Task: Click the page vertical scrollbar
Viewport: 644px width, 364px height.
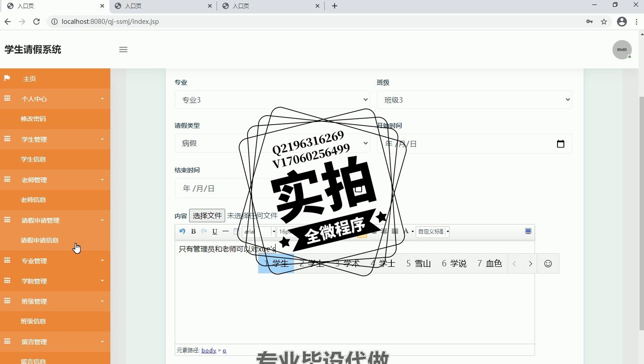Action: [x=641, y=214]
